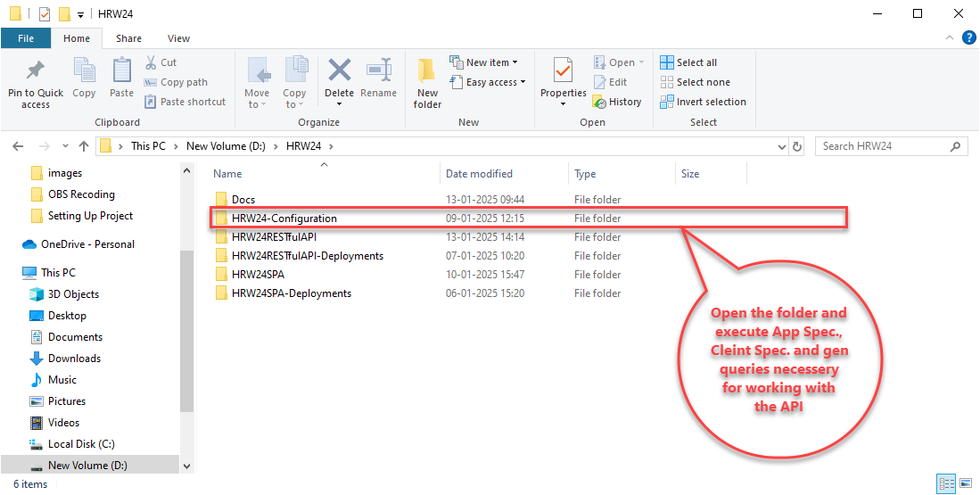Viewport: 980px width, 495px height.
Task: Open the File menu tab
Action: pos(26,38)
